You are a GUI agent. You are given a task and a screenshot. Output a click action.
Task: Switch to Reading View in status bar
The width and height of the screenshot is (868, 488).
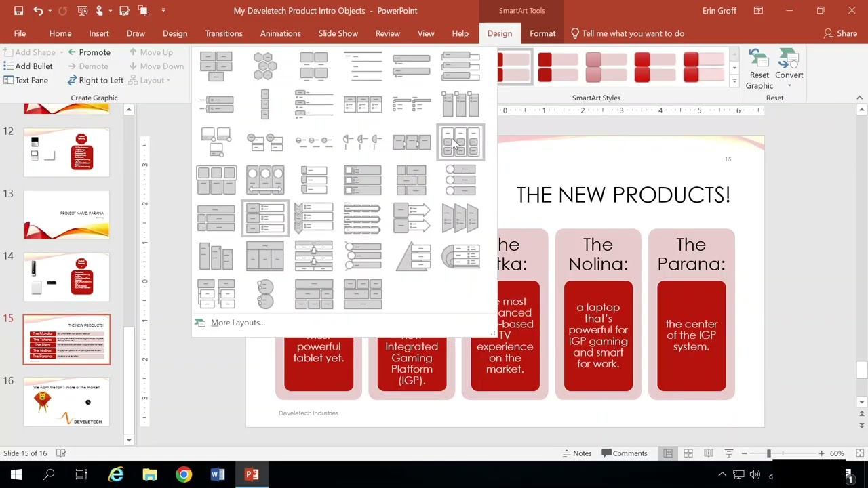pos(709,453)
